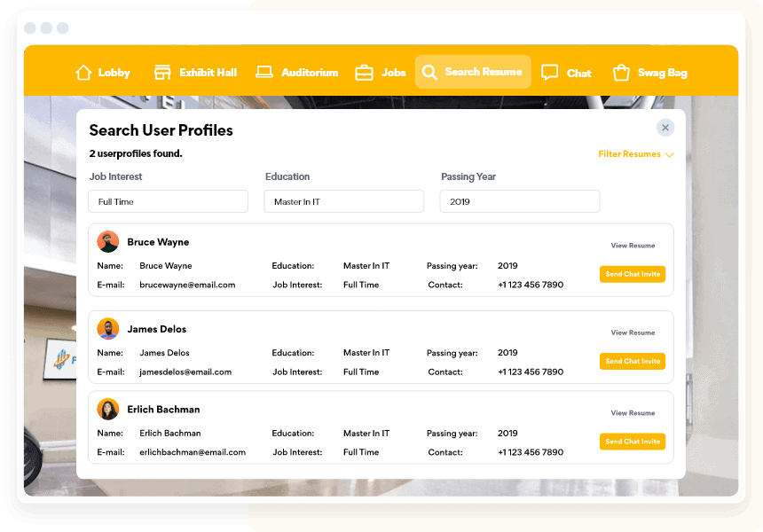Go to the Exhibit Hall tab label
Image resolution: width=763 pixels, height=532 pixels.
208,73
